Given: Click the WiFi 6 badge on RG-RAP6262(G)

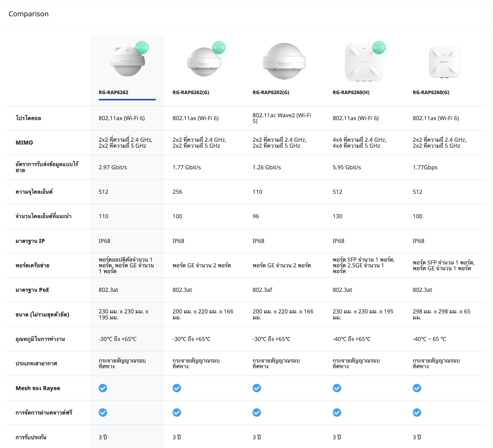Looking at the screenshot, I should click(219, 48).
